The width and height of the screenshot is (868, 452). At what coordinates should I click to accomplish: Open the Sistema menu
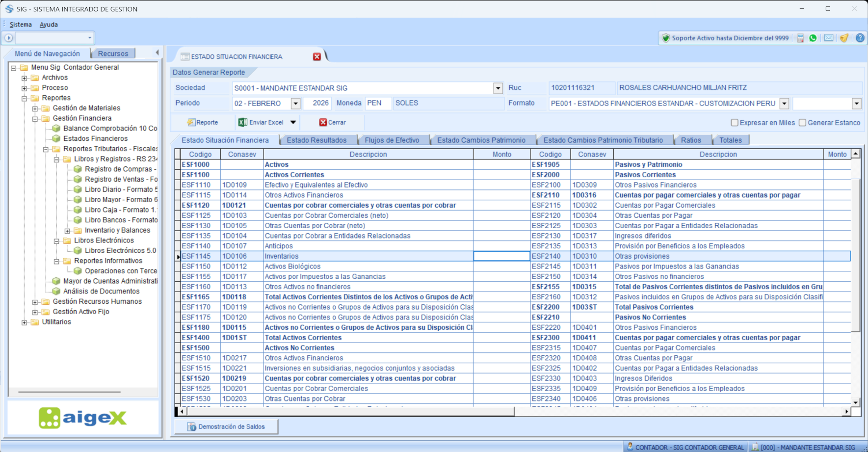click(x=21, y=24)
